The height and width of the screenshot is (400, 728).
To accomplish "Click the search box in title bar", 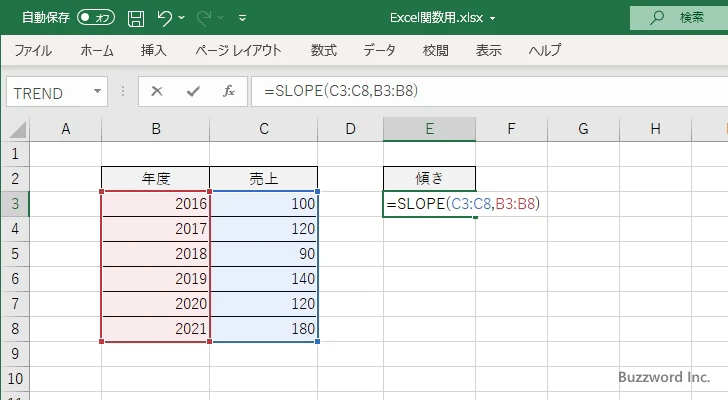I will tap(679, 18).
